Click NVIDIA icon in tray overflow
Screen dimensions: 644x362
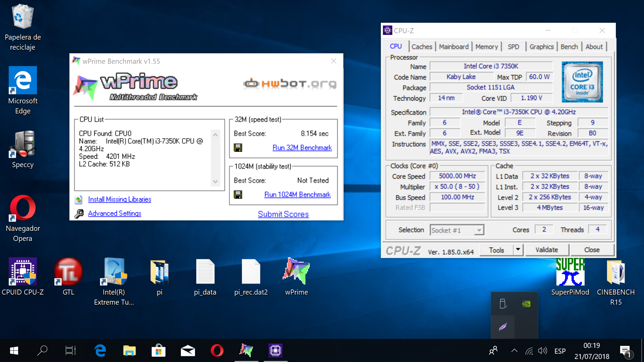point(526,304)
